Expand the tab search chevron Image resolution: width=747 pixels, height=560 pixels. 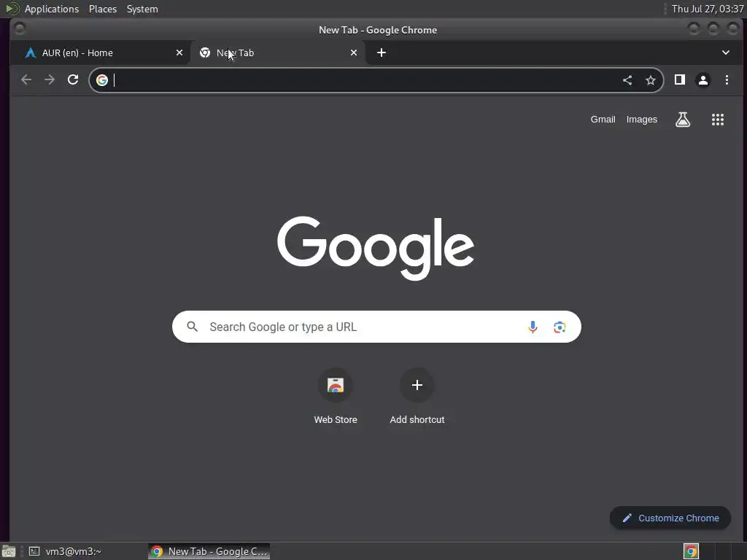tap(726, 52)
